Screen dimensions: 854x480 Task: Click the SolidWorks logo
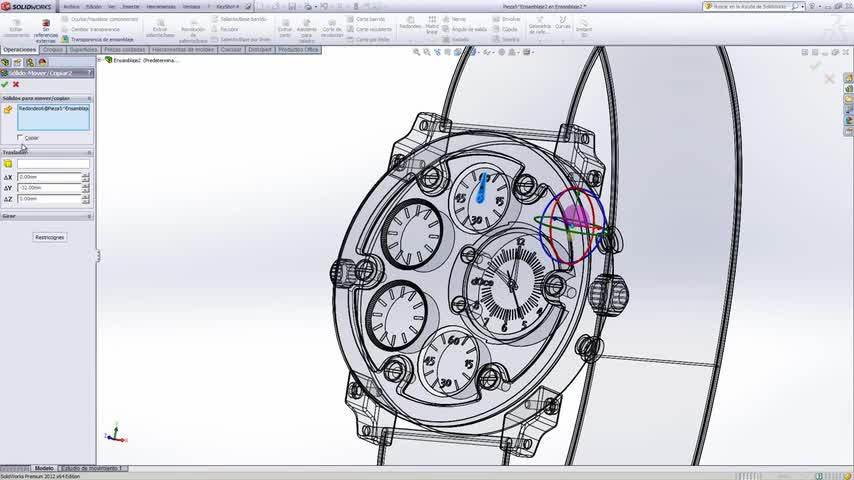[x=27, y=7]
